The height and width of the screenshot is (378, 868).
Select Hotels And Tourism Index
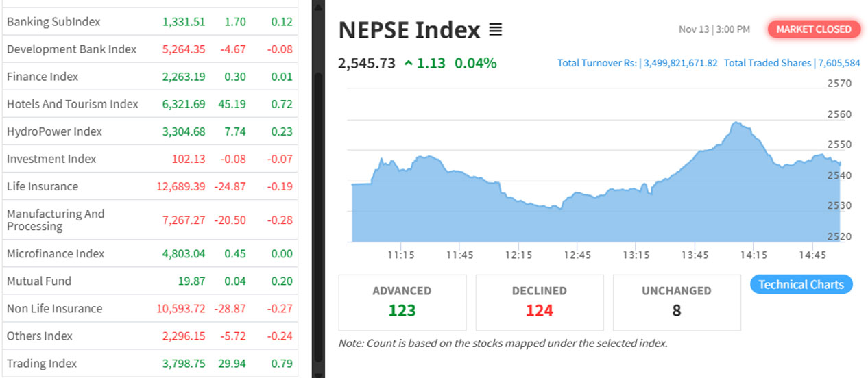pyautogui.click(x=73, y=104)
